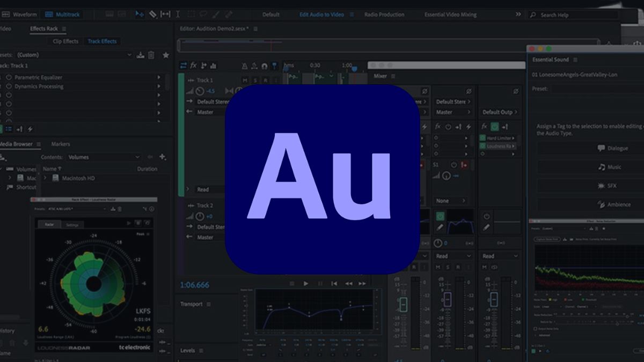The image size is (644, 362).
Task: Click the Play button in transport
Action: point(306,283)
